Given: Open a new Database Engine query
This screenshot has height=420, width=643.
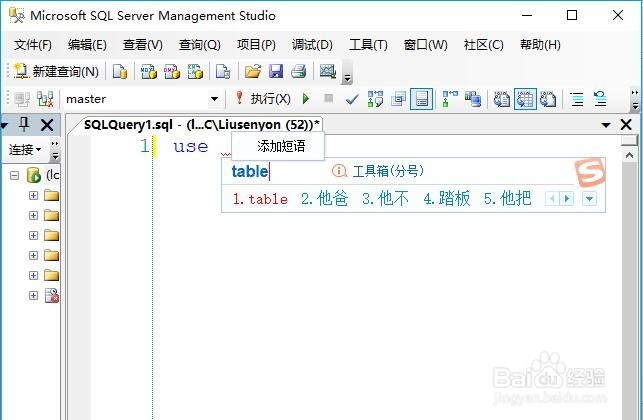Looking at the screenshot, I should [120, 71].
